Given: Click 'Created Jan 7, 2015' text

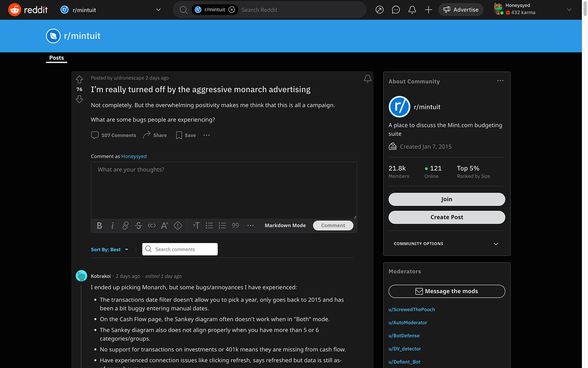Looking at the screenshot, I should pos(426,147).
